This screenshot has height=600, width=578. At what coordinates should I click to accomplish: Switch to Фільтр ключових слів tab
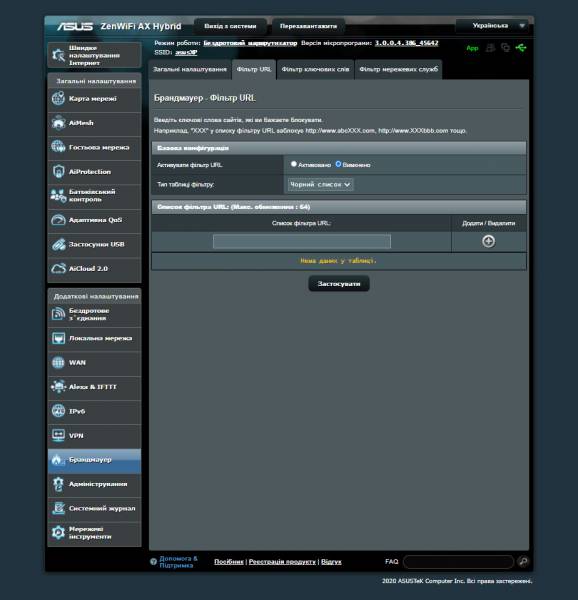tap(315, 70)
